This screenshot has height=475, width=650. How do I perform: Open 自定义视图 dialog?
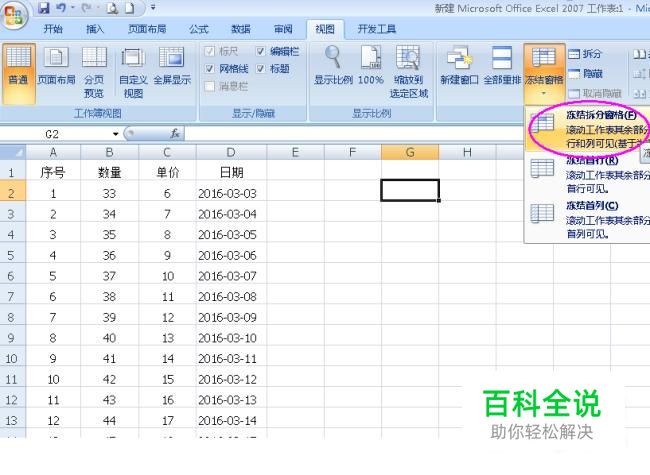[133, 73]
